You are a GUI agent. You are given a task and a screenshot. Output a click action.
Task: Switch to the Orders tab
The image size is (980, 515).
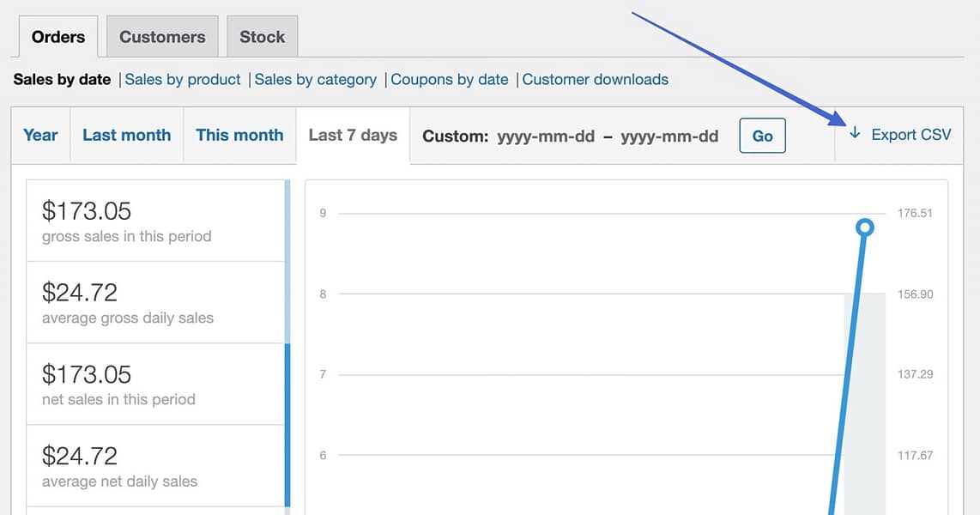[x=57, y=36]
